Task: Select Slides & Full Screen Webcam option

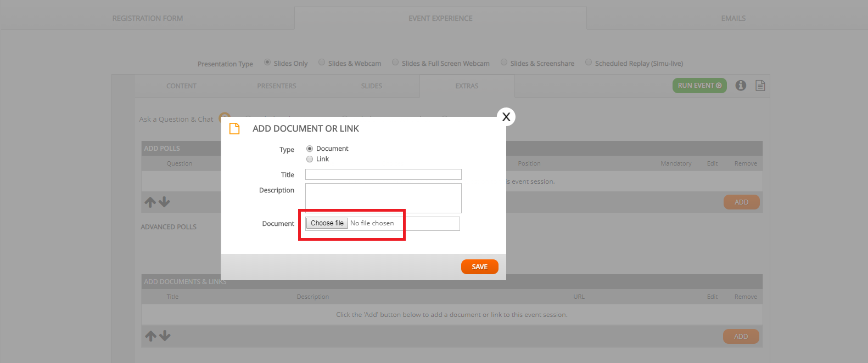Action: [395, 63]
